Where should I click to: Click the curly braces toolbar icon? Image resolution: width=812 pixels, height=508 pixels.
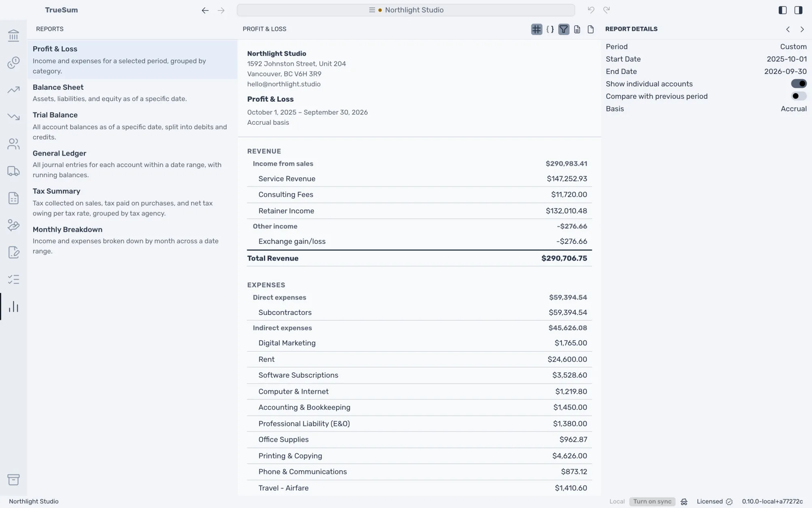pos(550,29)
